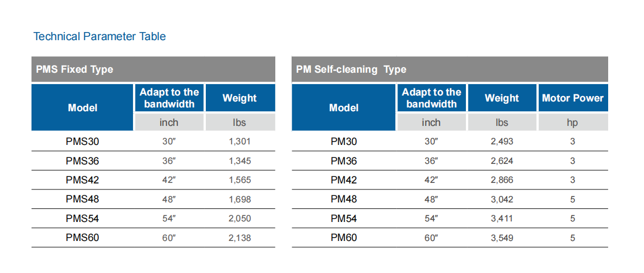The image size is (644, 273).
Task: Click the Motor Power column header
Action: 572,98
